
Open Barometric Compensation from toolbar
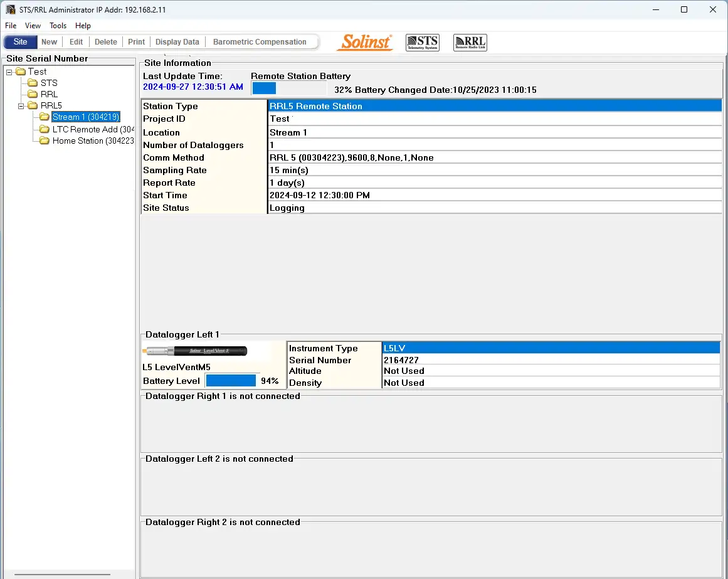260,42
